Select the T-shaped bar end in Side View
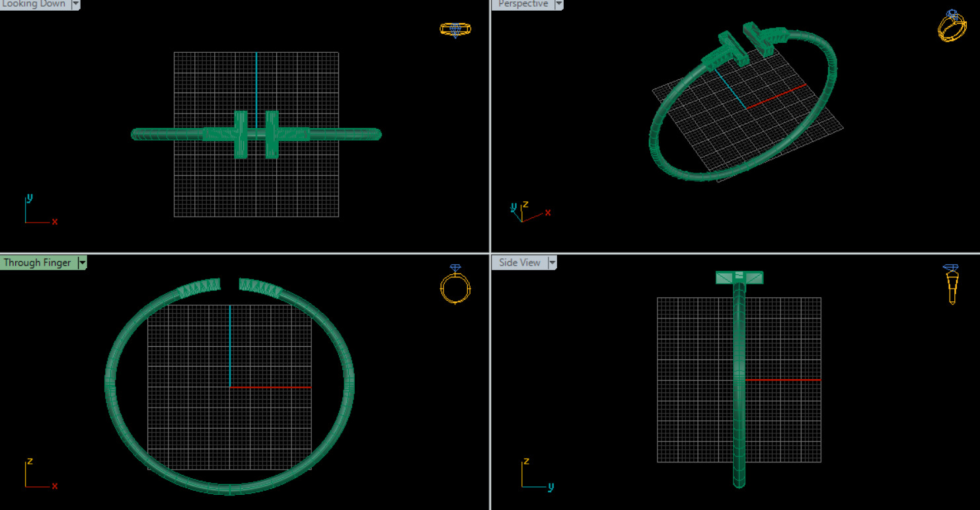980x510 pixels. click(739, 277)
